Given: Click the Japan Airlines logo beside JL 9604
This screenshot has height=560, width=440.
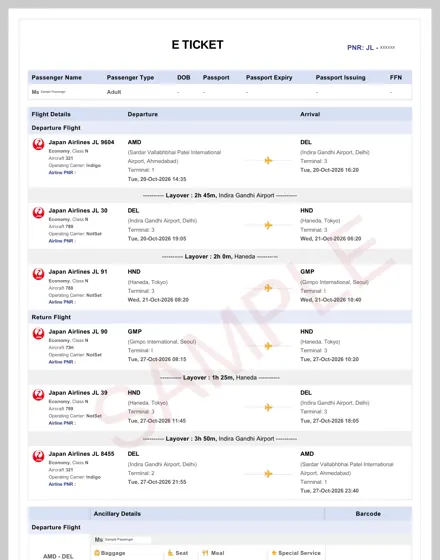Looking at the screenshot, I should coord(38,144).
